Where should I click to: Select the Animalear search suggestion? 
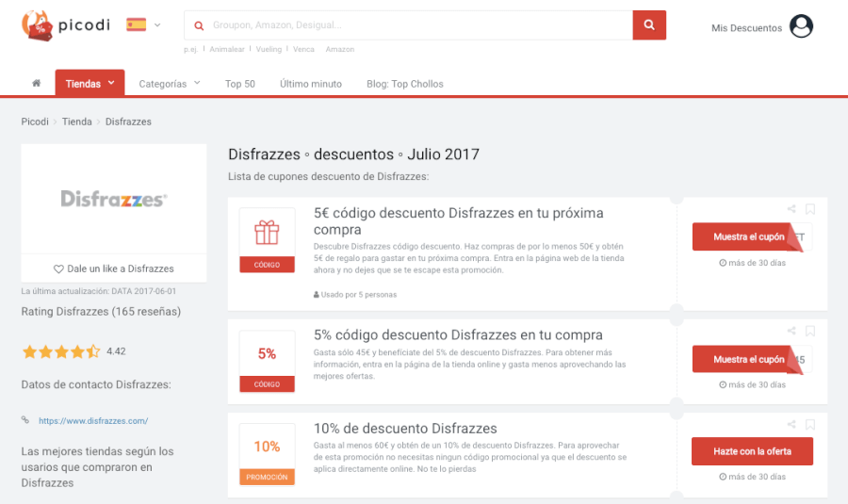(226, 49)
